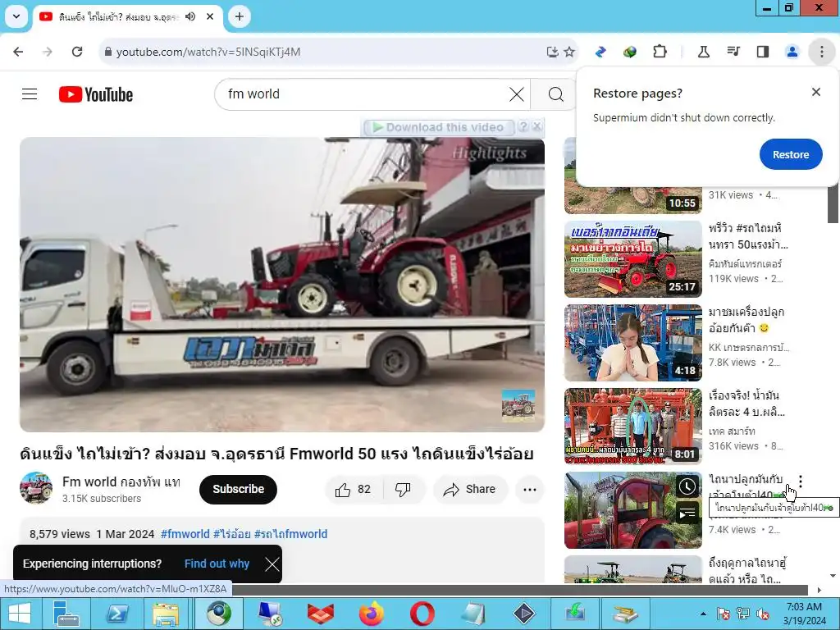Open the 4:18 sugarcane planter video thumbnail
Screen dimensions: 840x630
pos(632,343)
